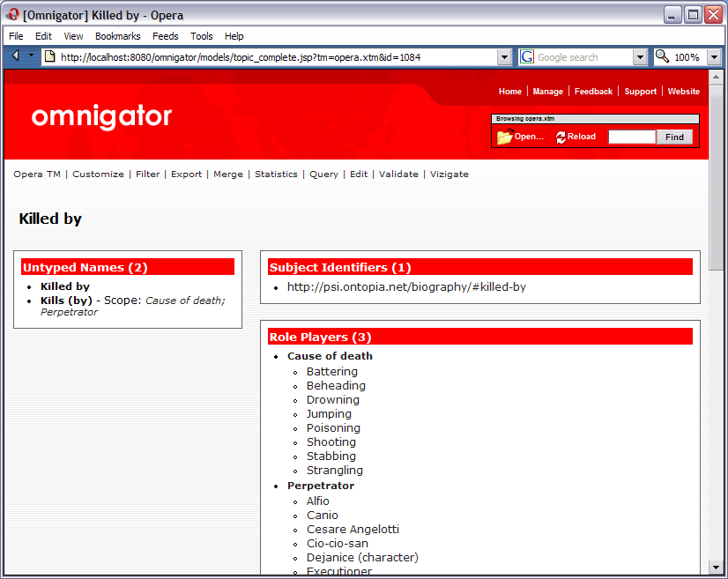Select the Poisoning role player
Image resolution: width=728 pixels, height=579 pixels.
tap(333, 427)
